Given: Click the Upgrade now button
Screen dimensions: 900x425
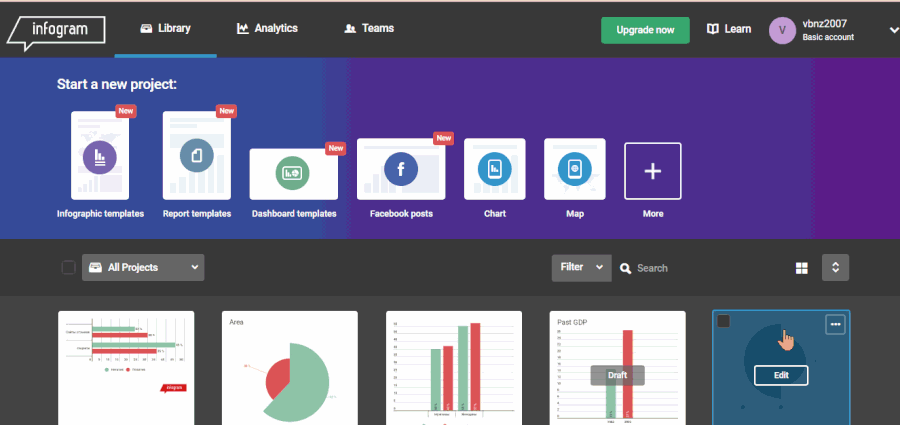Looking at the screenshot, I should [644, 30].
